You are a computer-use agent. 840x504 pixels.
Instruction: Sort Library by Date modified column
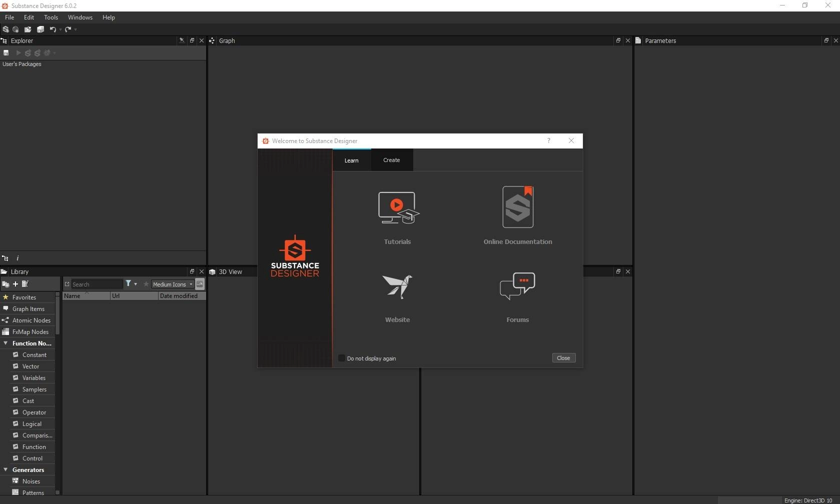182,296
